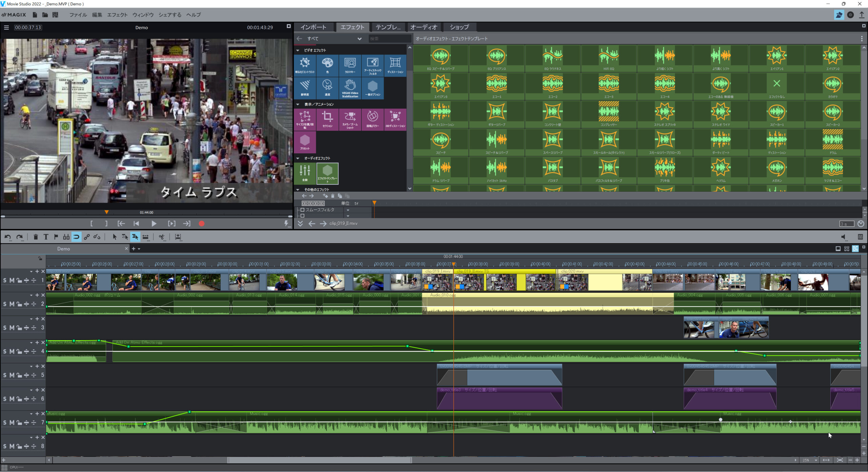
Task: Collapse the オーディオエフェクト section
Action: (x=298, y=158)
